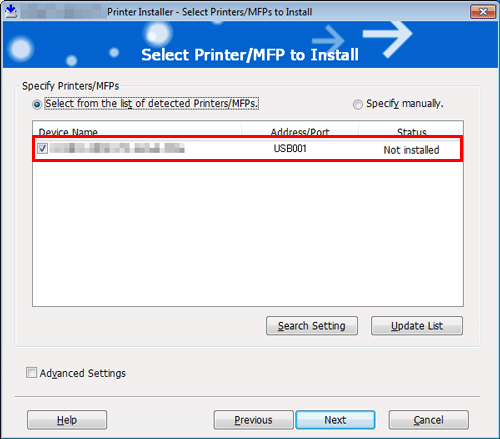The image size is (500, 439).
Task: Go back with the Previous button
Action: pyautogui.click(x=253, y=420)
